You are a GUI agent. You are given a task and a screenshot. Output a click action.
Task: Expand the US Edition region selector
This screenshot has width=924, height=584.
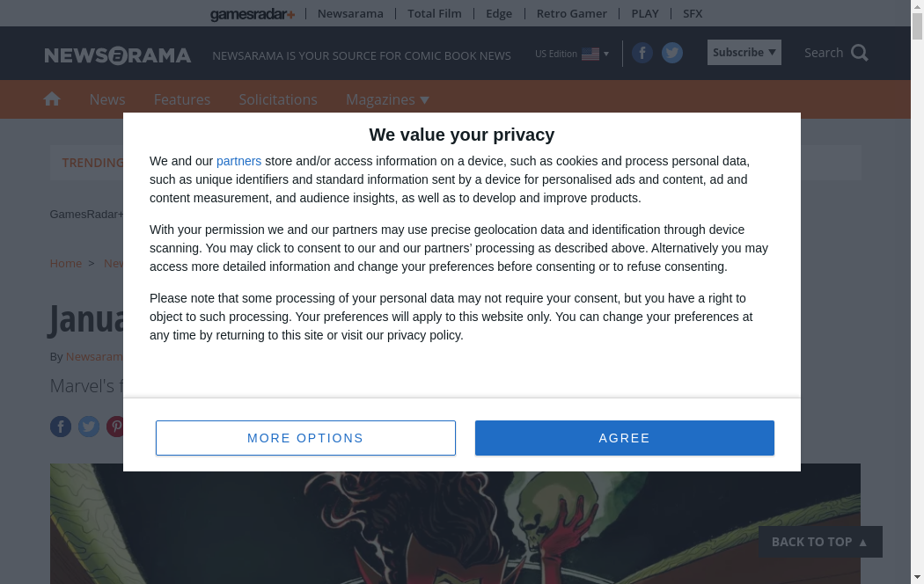[x=572, y=55]
